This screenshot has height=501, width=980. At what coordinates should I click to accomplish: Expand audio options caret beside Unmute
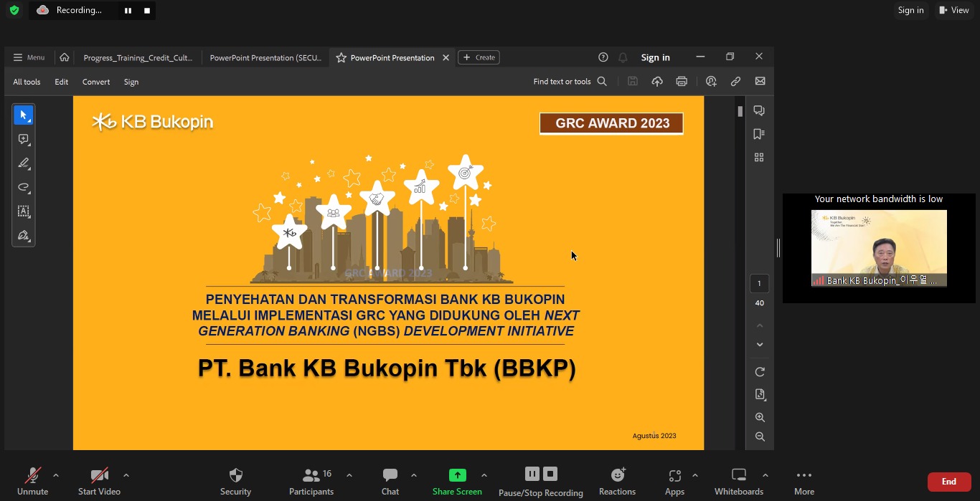(x=56, y=475)
